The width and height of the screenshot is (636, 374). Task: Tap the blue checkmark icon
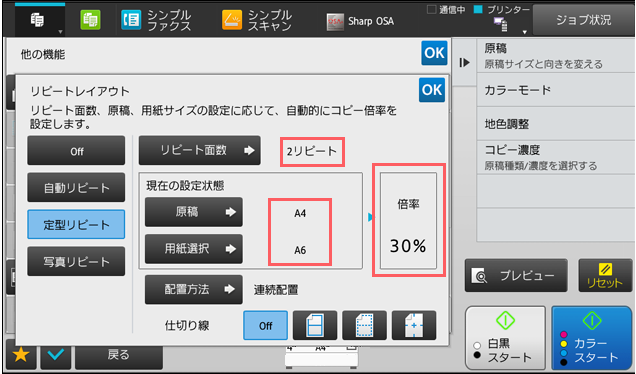click(56, 355)
